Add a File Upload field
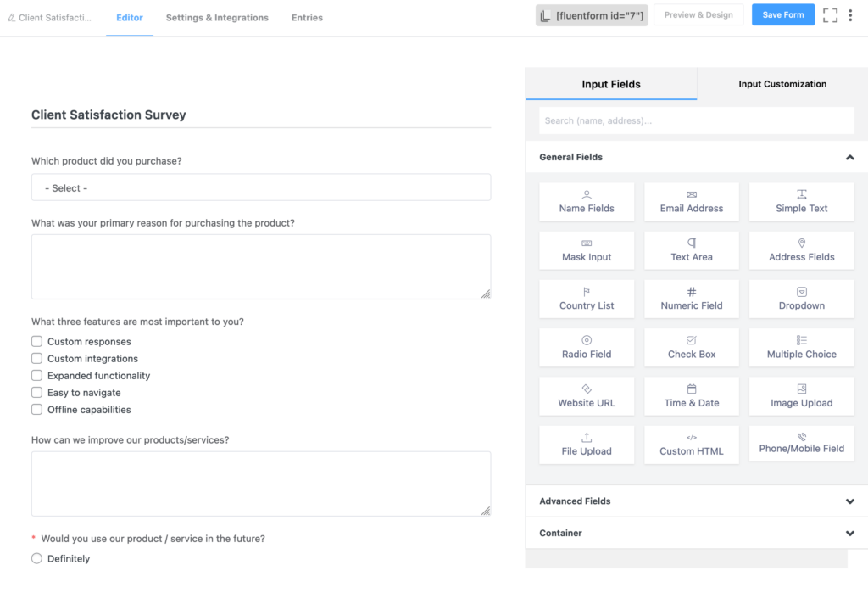This screenshot has height=593, width=868. [x=587, y=445]
